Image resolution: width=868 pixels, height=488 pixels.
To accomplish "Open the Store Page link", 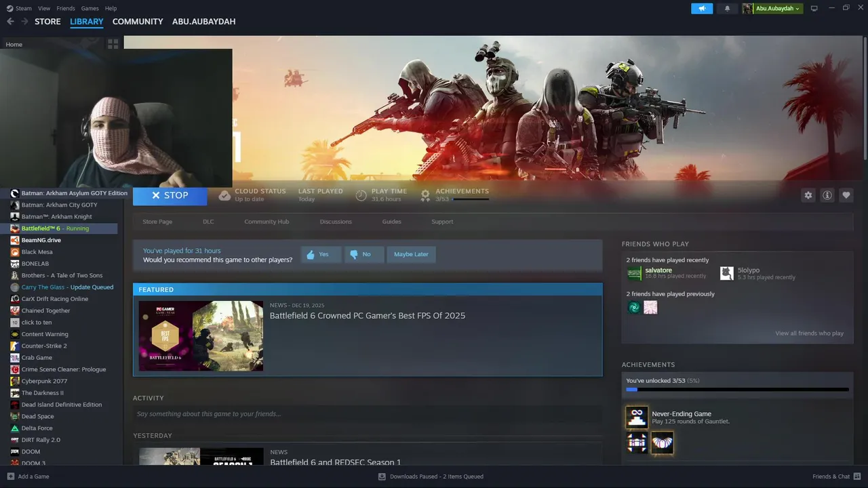I will pos(157,222).
